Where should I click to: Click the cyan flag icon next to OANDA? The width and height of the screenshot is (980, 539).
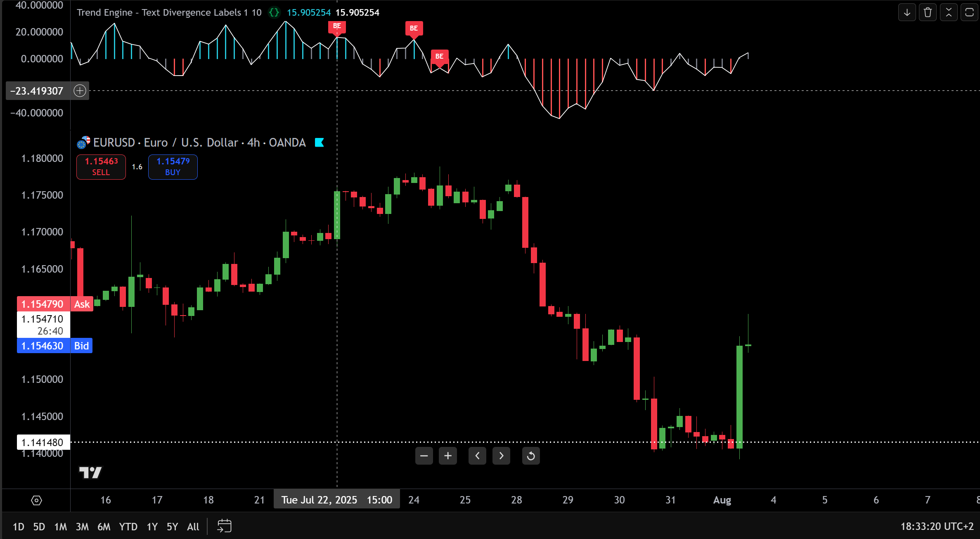tap(319, 142)
